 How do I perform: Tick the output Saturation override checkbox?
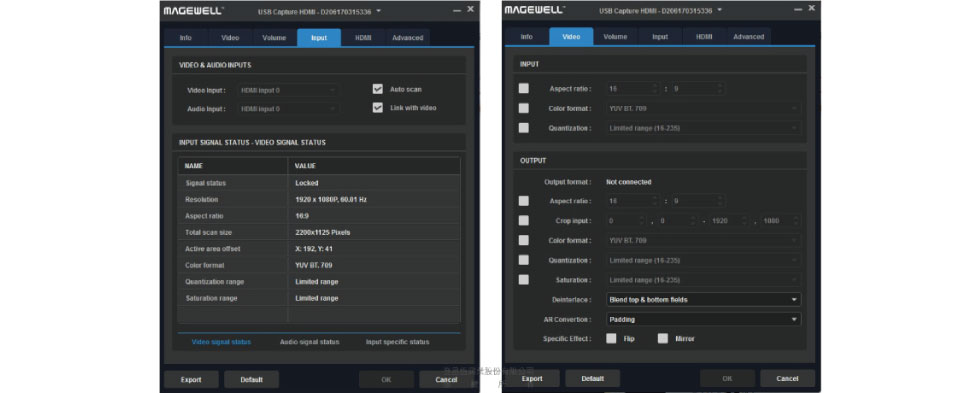click(x=523, y=280)
